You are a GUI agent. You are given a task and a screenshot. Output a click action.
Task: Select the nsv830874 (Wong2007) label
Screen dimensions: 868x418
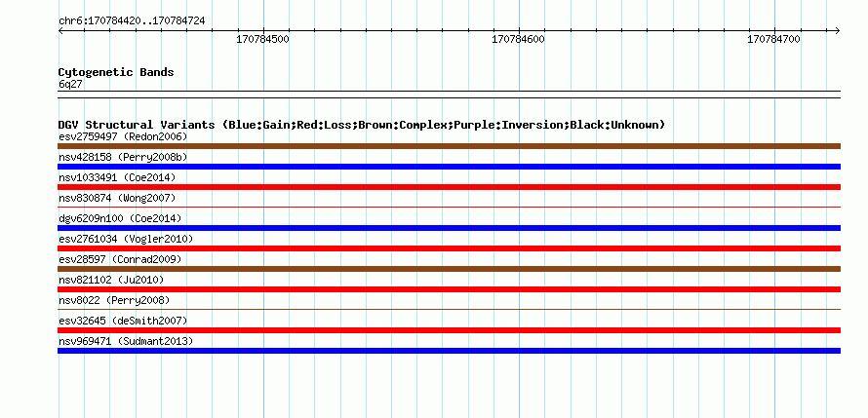(x=117, y=198)
